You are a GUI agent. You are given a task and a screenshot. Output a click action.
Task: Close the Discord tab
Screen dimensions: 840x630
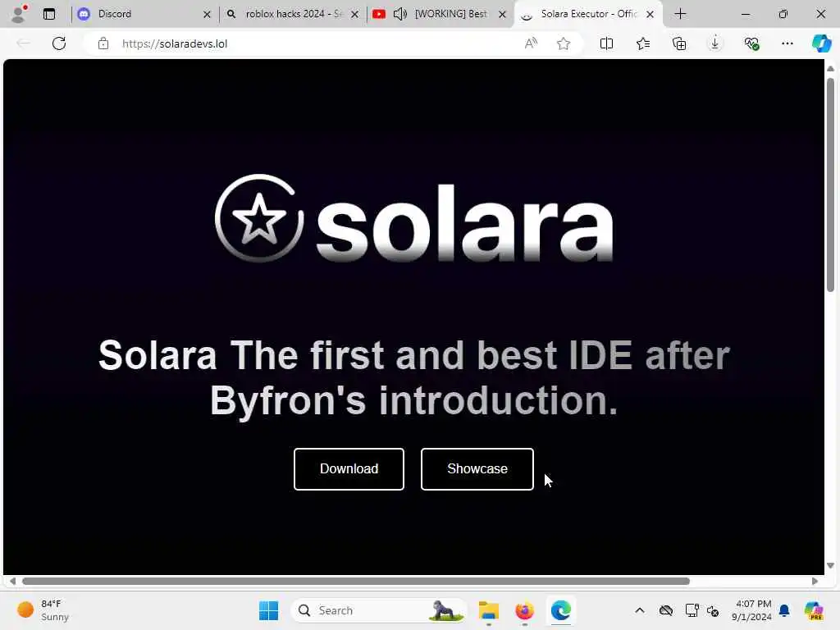pyautogui.click(x=208, y=15)
